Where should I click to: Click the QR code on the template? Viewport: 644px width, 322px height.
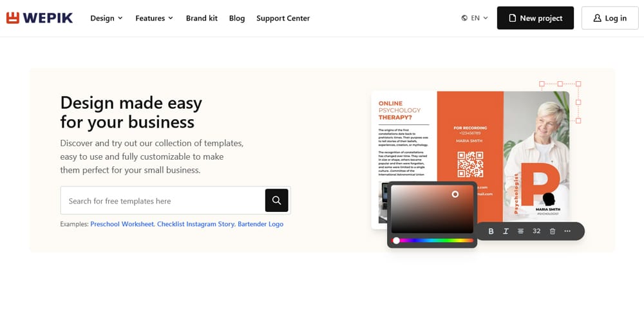[470, 164]
